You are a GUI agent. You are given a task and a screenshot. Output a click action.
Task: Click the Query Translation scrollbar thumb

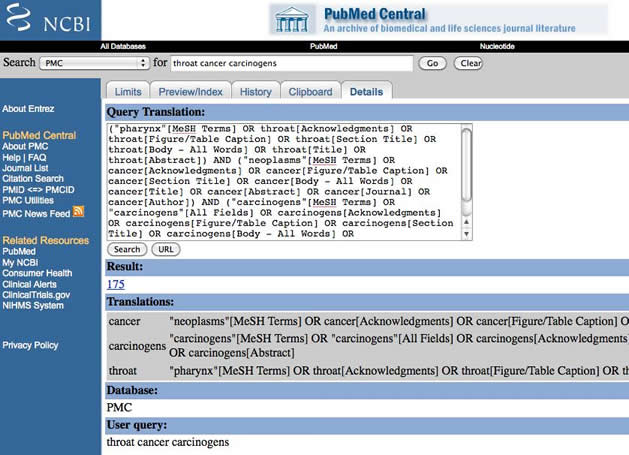(466, 165)
